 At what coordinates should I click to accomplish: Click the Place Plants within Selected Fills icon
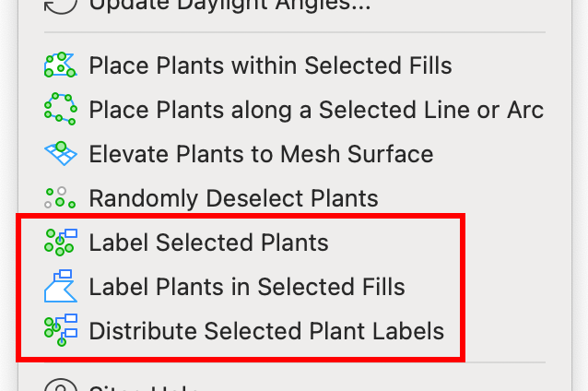pyautogui.click(x=61, y=65)
